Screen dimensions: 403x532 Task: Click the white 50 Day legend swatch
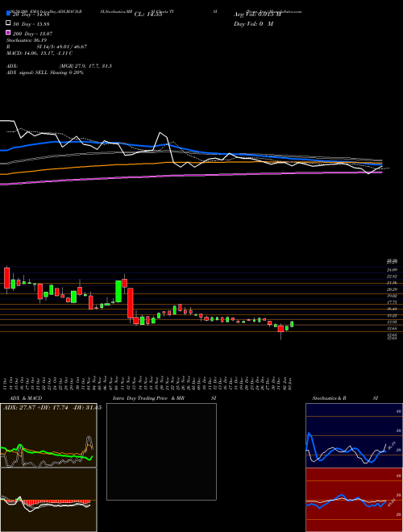(x=8, y=23)
